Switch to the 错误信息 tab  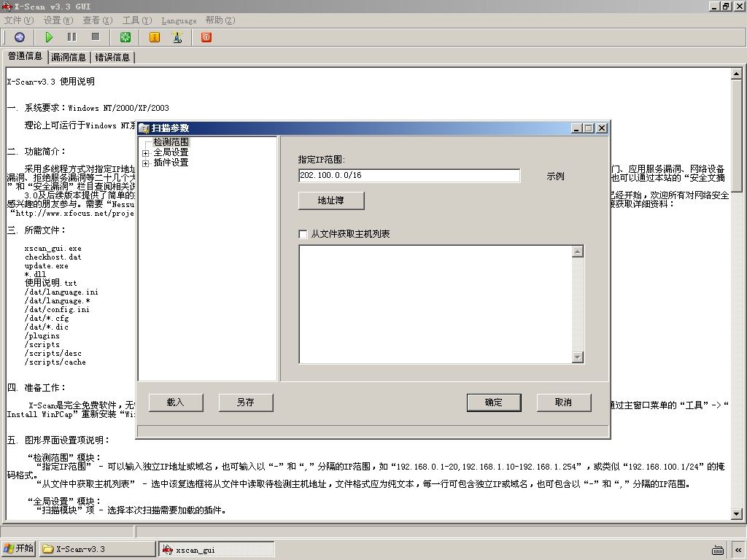[112, 57]
